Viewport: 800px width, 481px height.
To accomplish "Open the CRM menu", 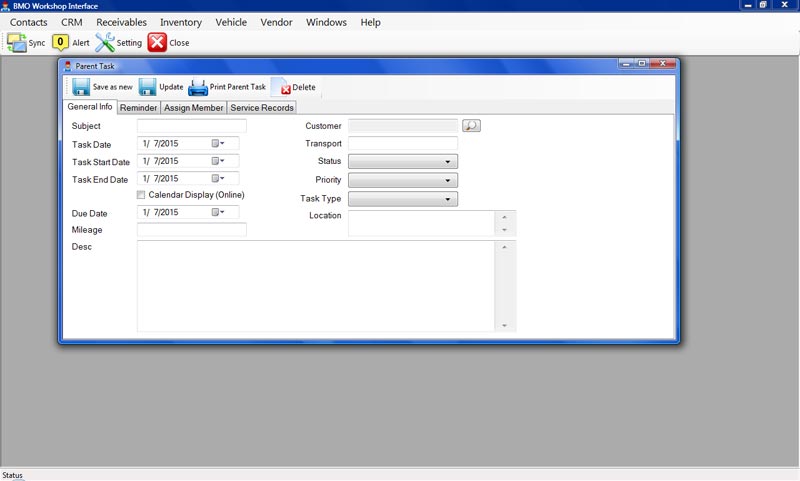I will 71,22.
